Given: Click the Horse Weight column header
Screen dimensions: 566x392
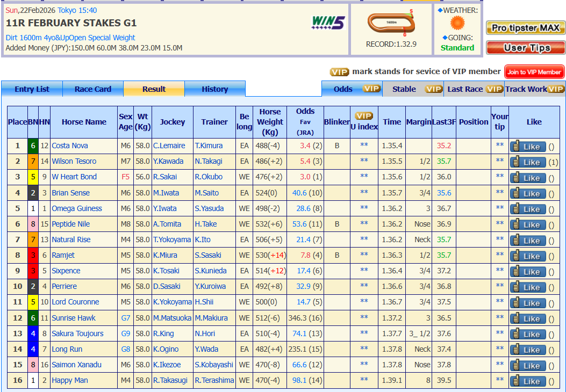Looking at the screenshot, I should (x=270, y=122).
